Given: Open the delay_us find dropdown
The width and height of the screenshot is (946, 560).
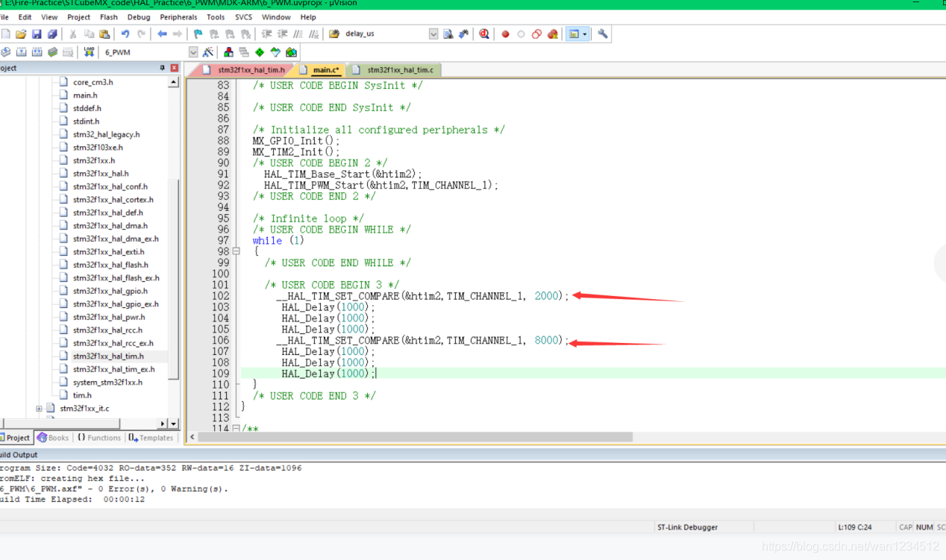Looking at the screenshot, I should [433, 34].
